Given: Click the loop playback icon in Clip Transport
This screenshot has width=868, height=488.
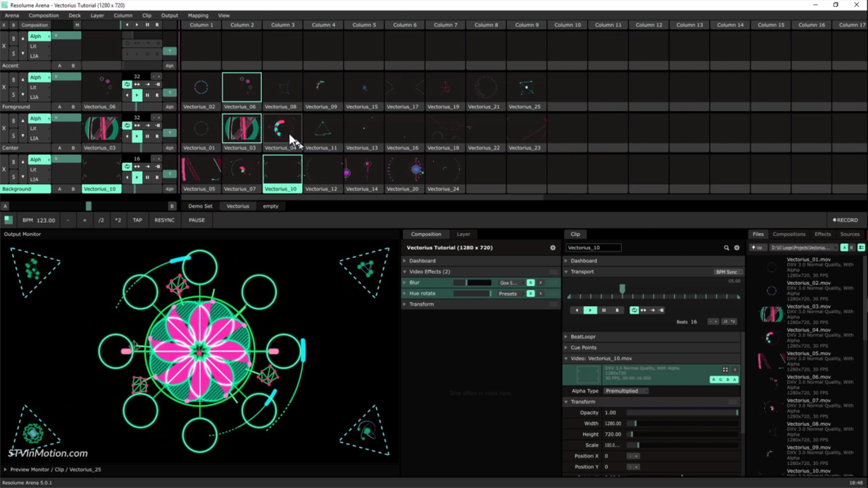Looking at the screenshot, I should click(634, 310).
